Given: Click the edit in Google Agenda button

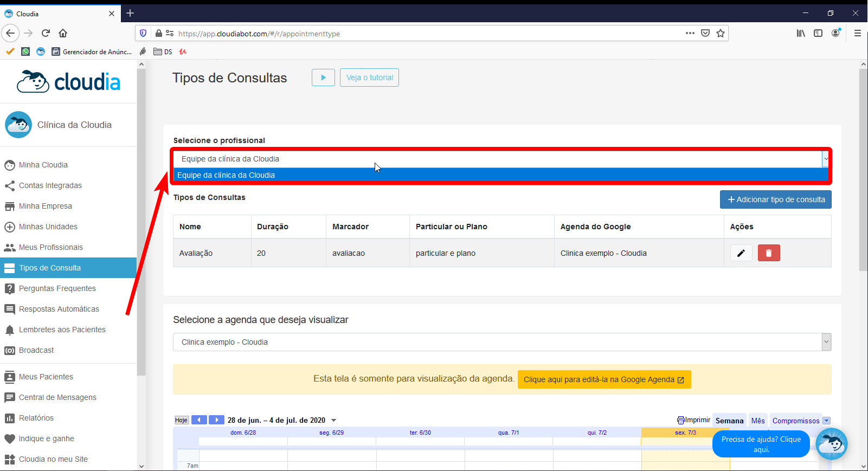Looking at the screenshot, I should click(x=604, y=379).
